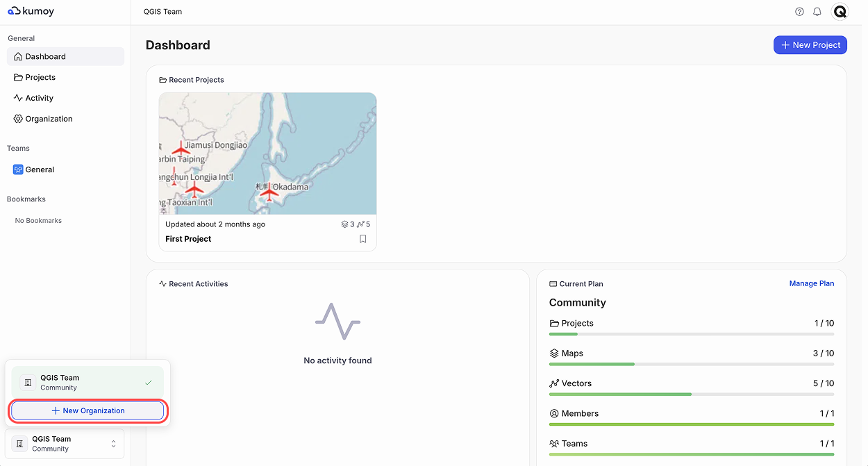Click the vectors count icon on First Project
This screenshot has width=868, height=466.
pyautogui.click(x=360, y=224)
